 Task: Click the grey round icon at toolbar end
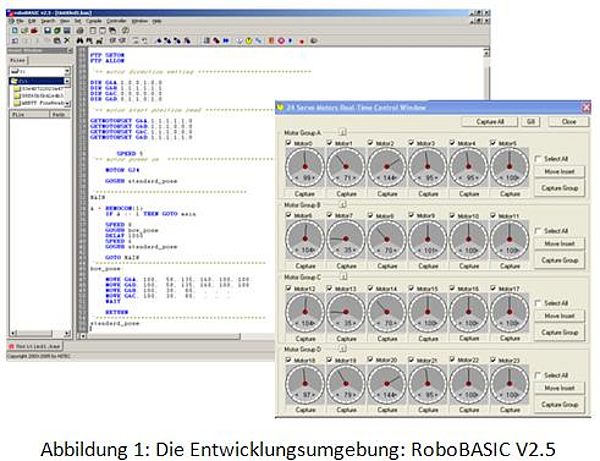tap(314, 40)
